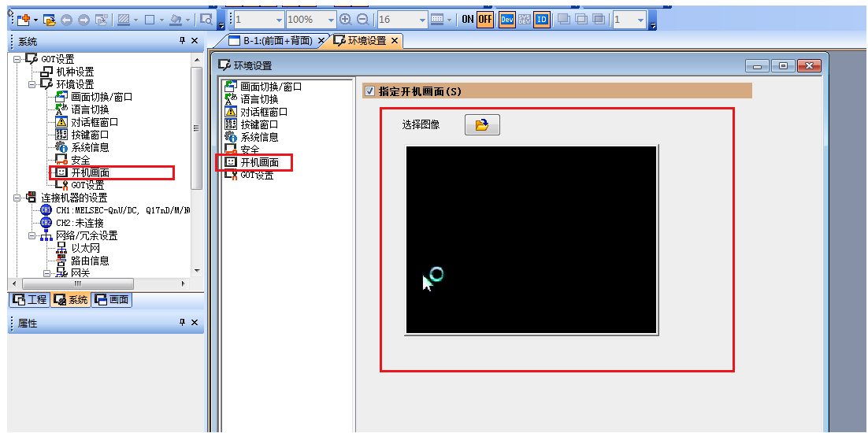Open the 画面 panel tab

[111, 299]
